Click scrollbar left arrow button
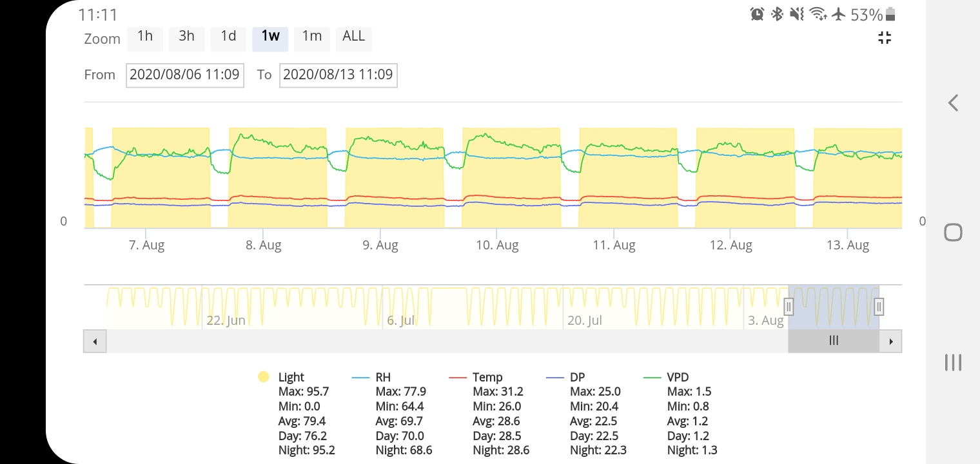This screenshot has width=980, height=464. pyautogui.click(x=95, y=341)
